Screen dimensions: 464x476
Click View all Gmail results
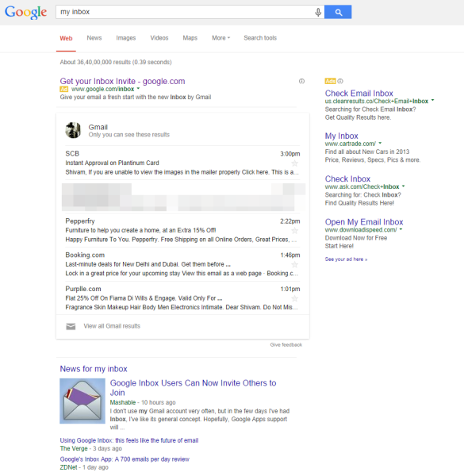pos(112,326)
